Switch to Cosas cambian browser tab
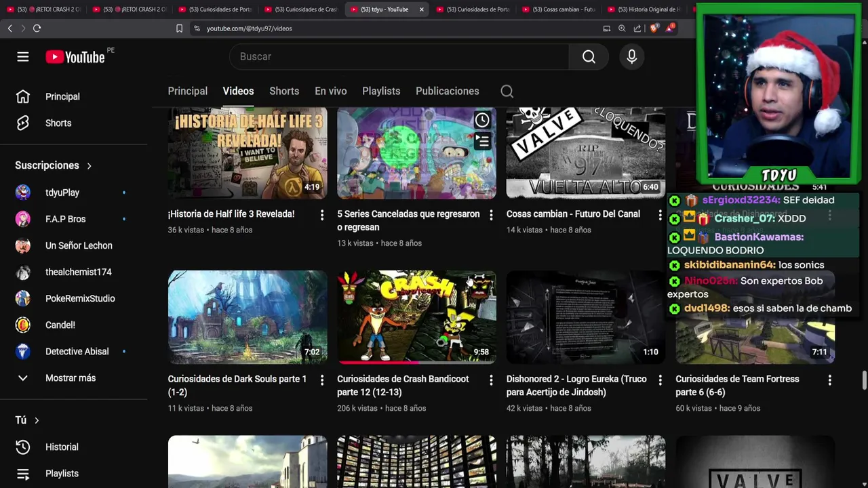 559,9
